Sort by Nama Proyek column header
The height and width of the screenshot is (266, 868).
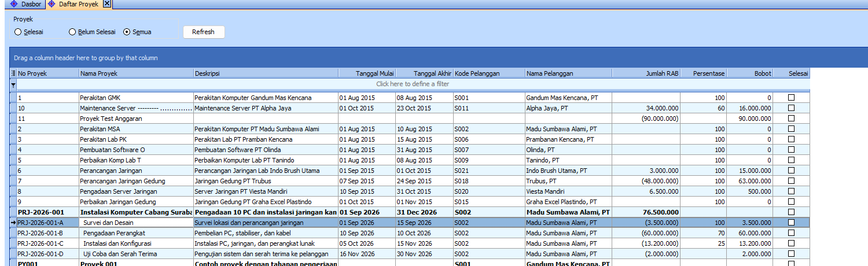pos(136,73)
